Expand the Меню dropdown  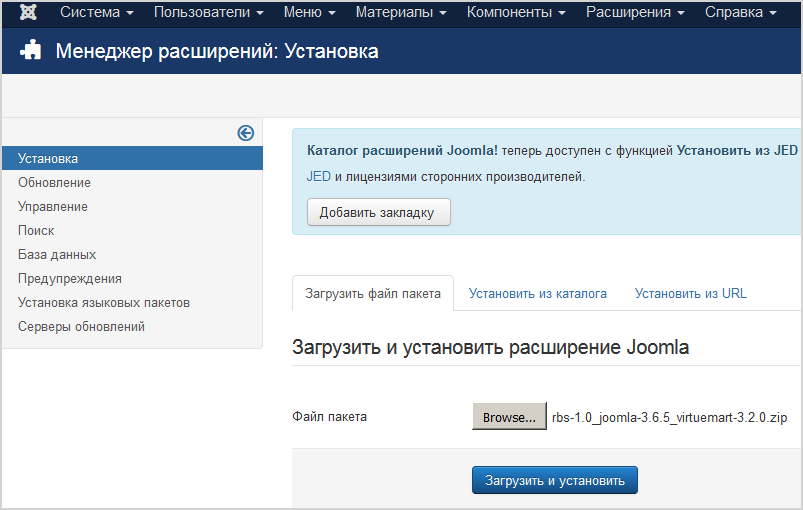(310, 12)
